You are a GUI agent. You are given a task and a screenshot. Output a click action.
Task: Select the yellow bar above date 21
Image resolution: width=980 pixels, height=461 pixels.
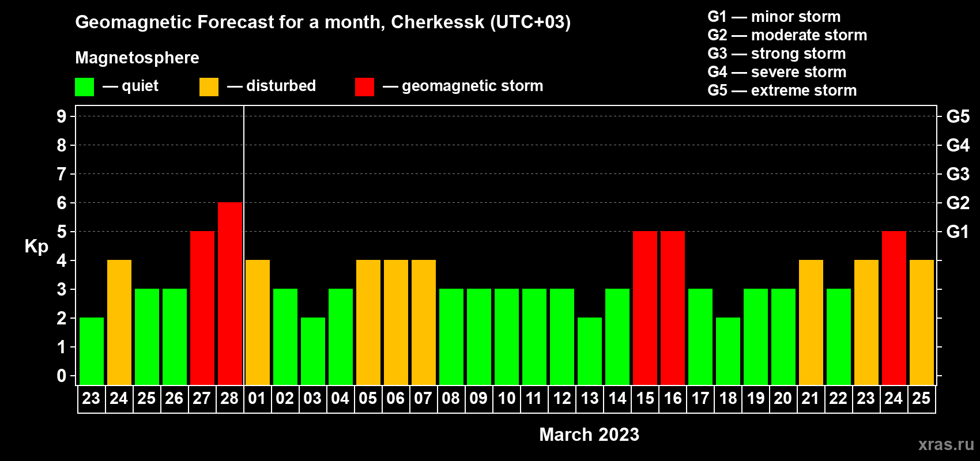click(x=811, y=323)
